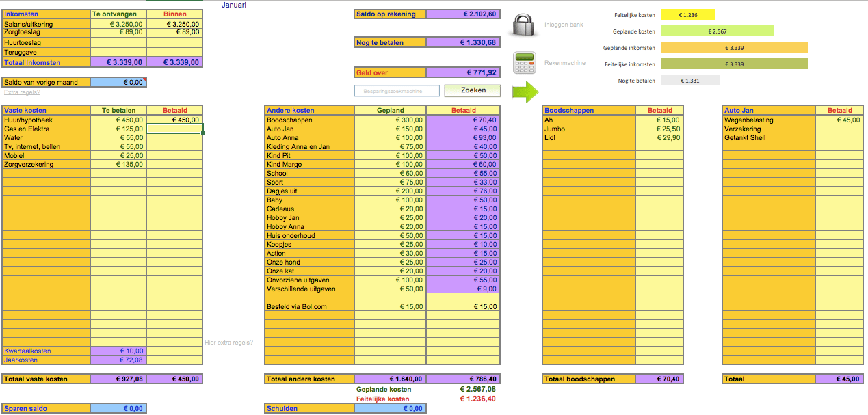
Task: Click the Salaris/uitkering row label
Action: (x=47, y=24)
